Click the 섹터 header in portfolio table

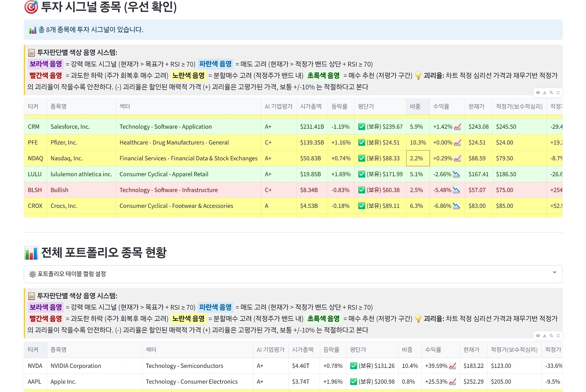coord(151,350)
